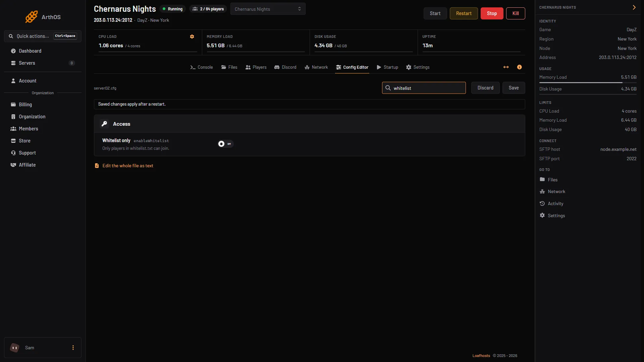This screenshot has height=362, width=644.
Task: Click the Kill server button
Action: tap(516, 13)
